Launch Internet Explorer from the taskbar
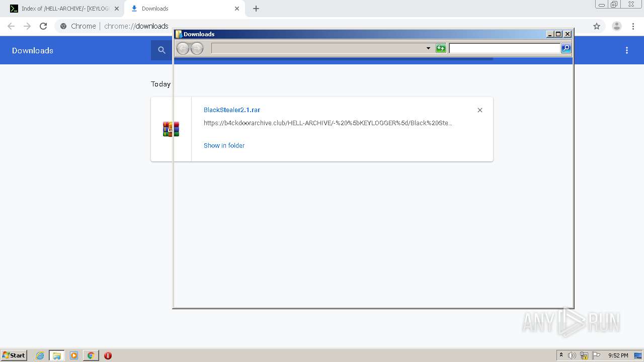644x362 pixels. click(x=40, y=355)
